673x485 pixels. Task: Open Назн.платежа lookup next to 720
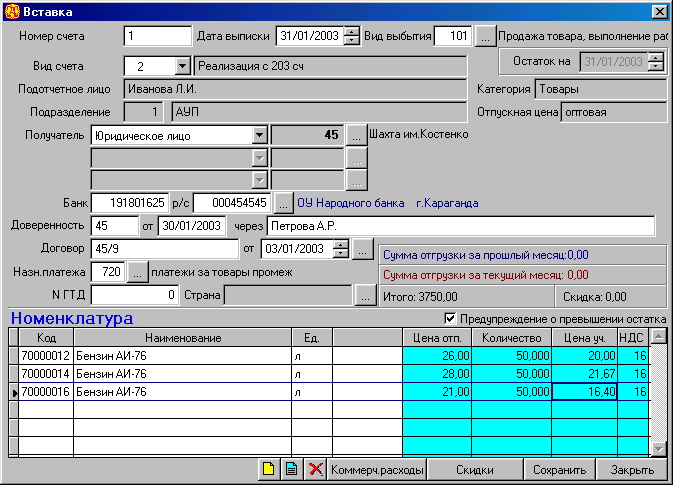[139, 271]
